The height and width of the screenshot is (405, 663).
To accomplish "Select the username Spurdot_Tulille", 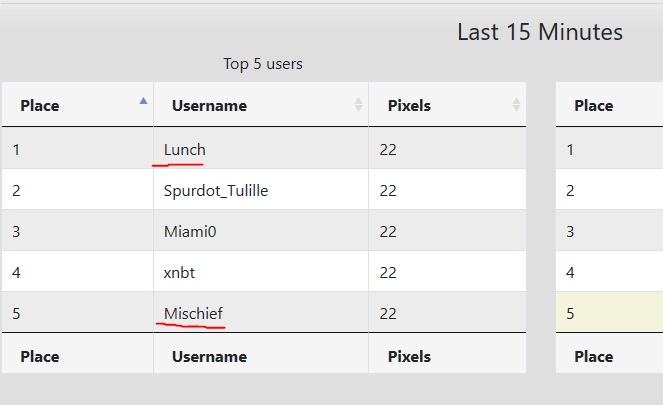I will pyautogui.click(x=216, y=190).
